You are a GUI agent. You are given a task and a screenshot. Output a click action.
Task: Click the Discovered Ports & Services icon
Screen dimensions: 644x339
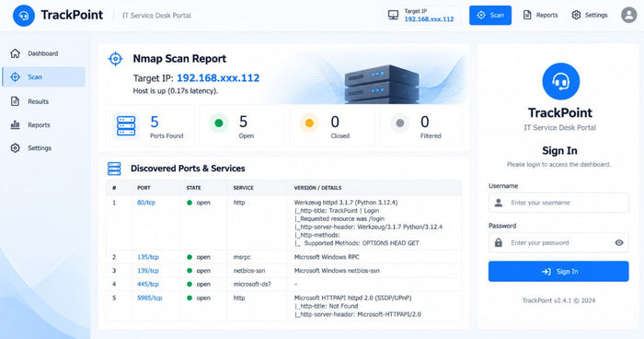point(114,169)
